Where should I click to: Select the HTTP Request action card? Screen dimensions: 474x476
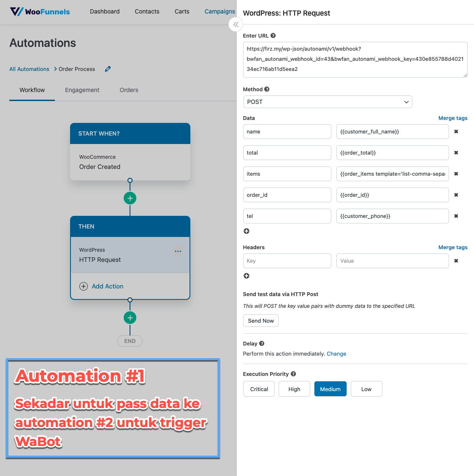pos(130,255)
